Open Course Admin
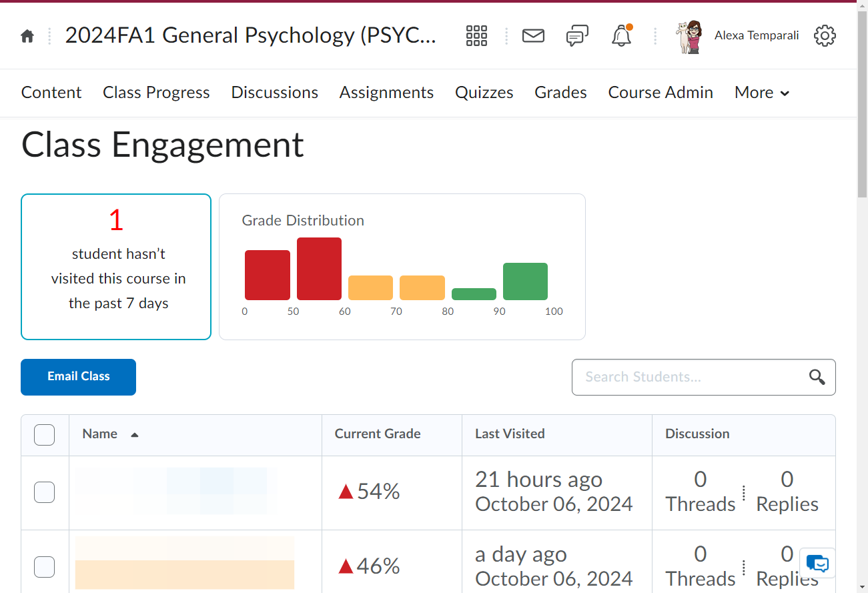Screen dimensions: 868x593 661,93
